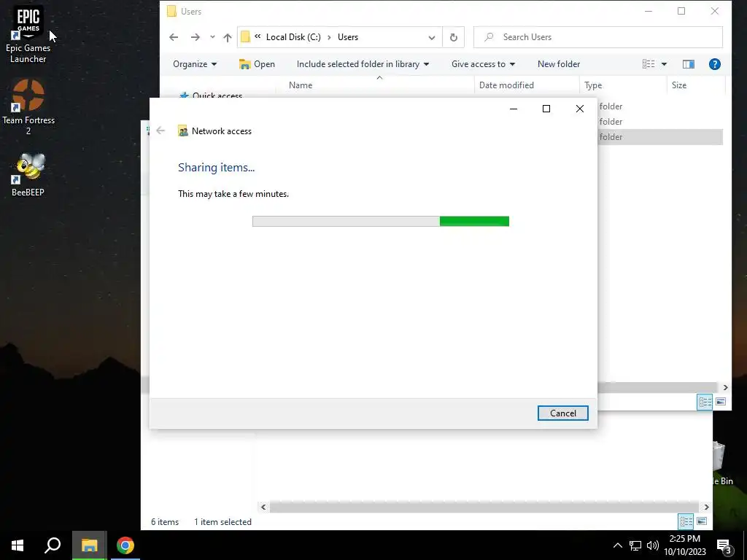This screenshot has height=560, width=747.
Task: Click Users breadcrumb in address bar
Action: pos(348,37)
